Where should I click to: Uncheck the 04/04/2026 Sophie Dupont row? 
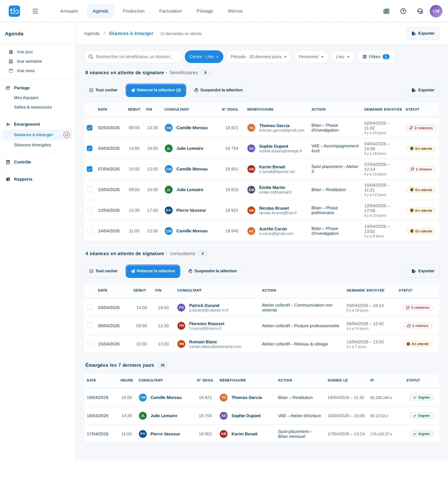point(90,148)
